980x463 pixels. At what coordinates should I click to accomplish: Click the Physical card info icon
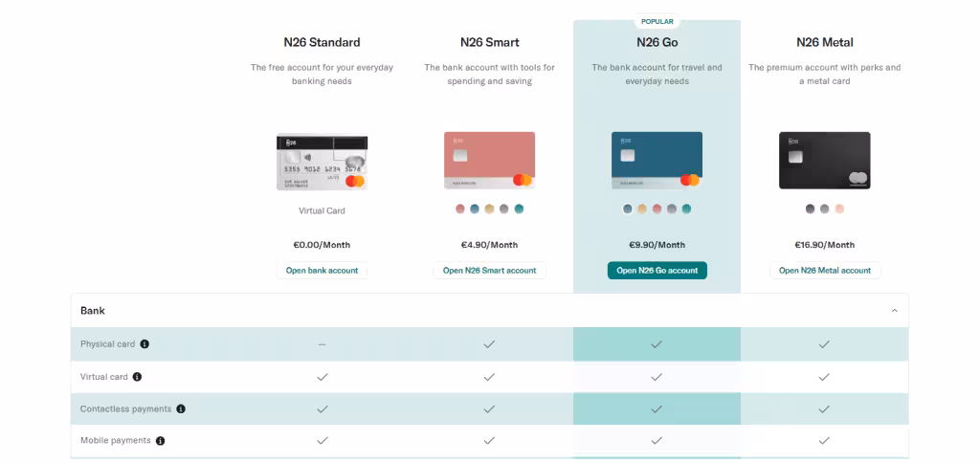tap(145, 344)
